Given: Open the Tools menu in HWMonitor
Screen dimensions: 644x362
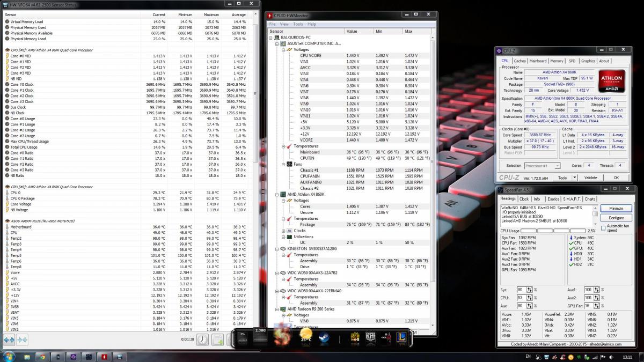Looking at the screenshot, I should (298, 24).
